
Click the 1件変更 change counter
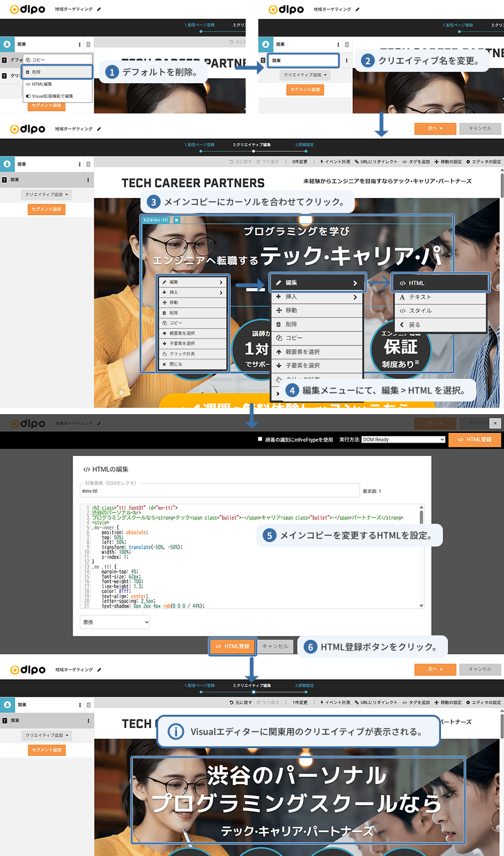[x=300, y=702]
